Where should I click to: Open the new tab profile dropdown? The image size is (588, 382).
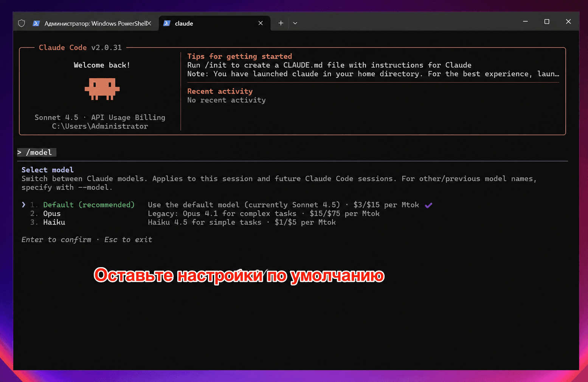(x=295, y=23)
